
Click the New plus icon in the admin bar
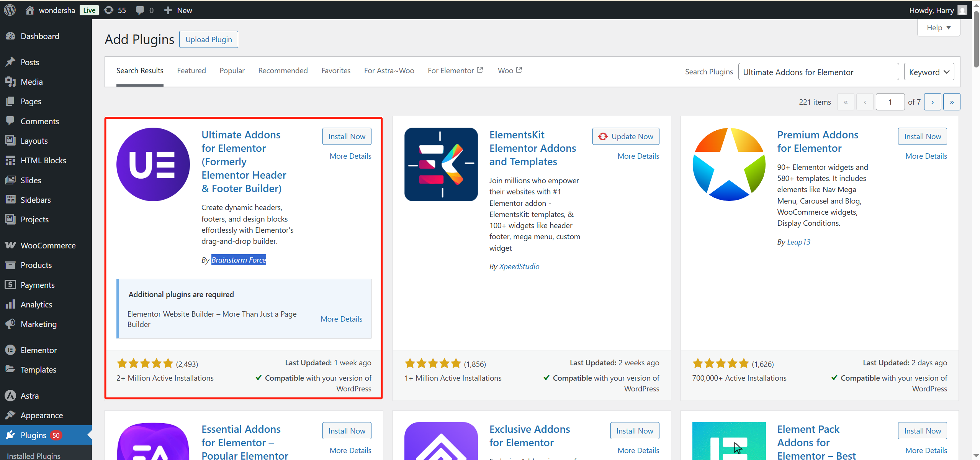[167, 10]
